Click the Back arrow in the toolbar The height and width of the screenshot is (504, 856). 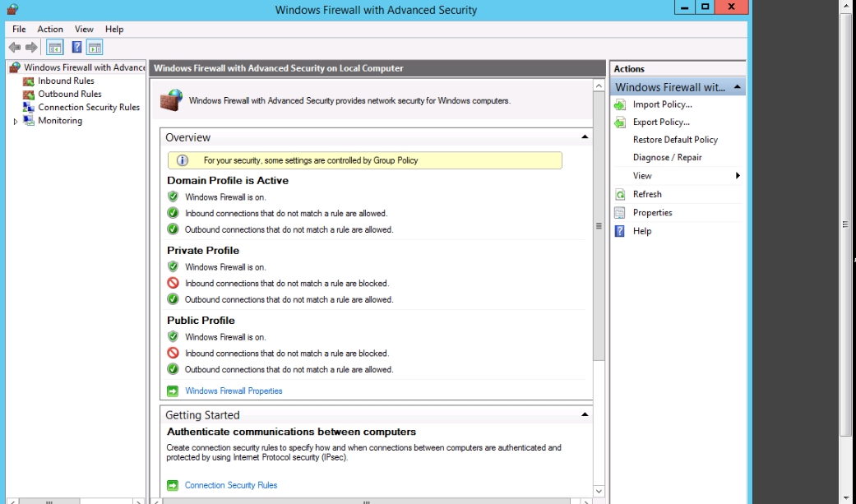(14, 48)
